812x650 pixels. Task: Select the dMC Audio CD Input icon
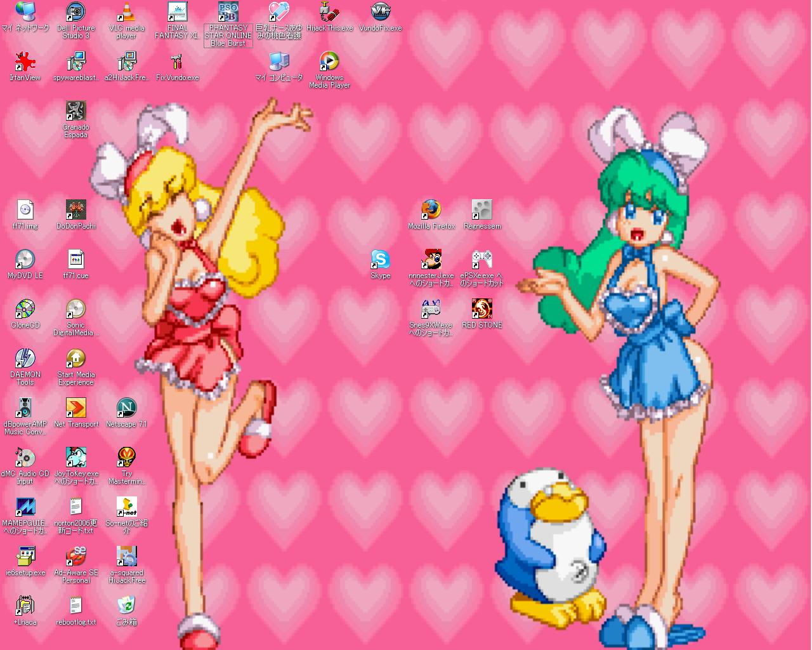click(x=25, y=457)
